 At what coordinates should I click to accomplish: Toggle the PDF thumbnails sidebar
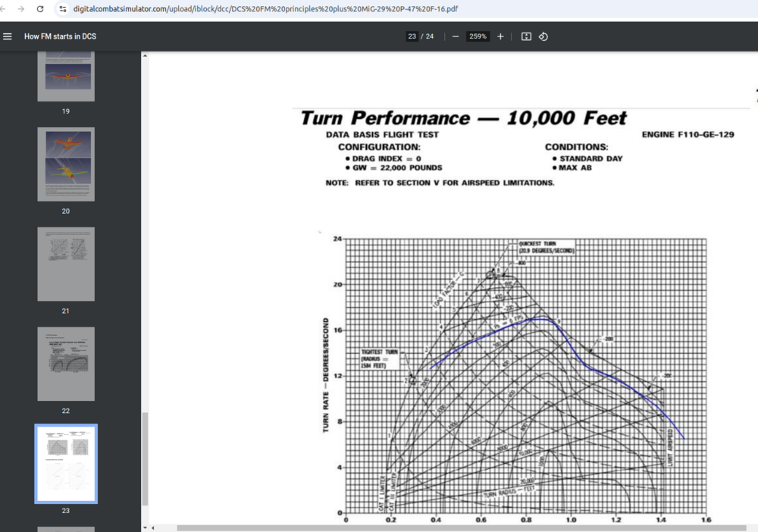click(x=8, y=36)
